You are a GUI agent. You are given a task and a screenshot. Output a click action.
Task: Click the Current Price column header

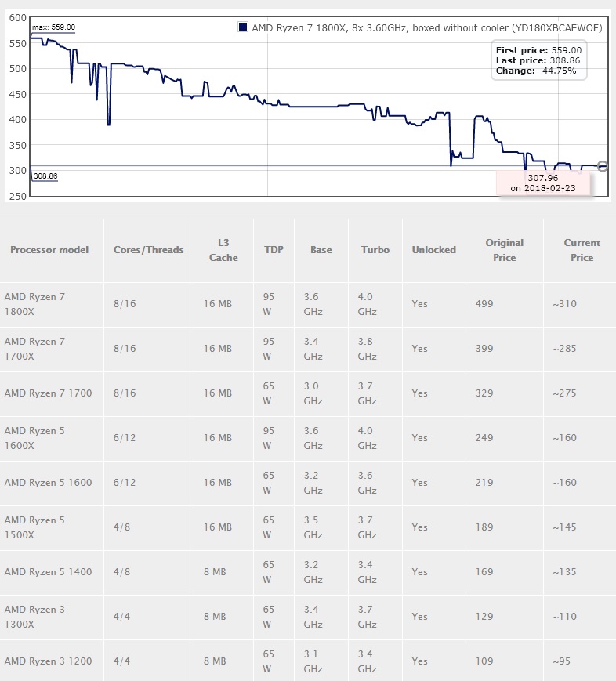(582, 250)
